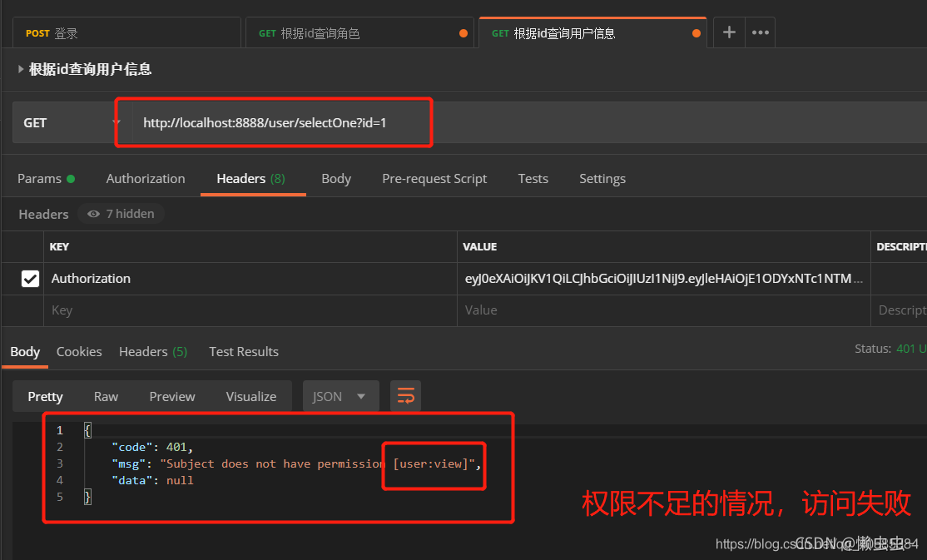Select the GET 根据id查询用户信息 tab

pyautogui.click(x=592, y=33)
